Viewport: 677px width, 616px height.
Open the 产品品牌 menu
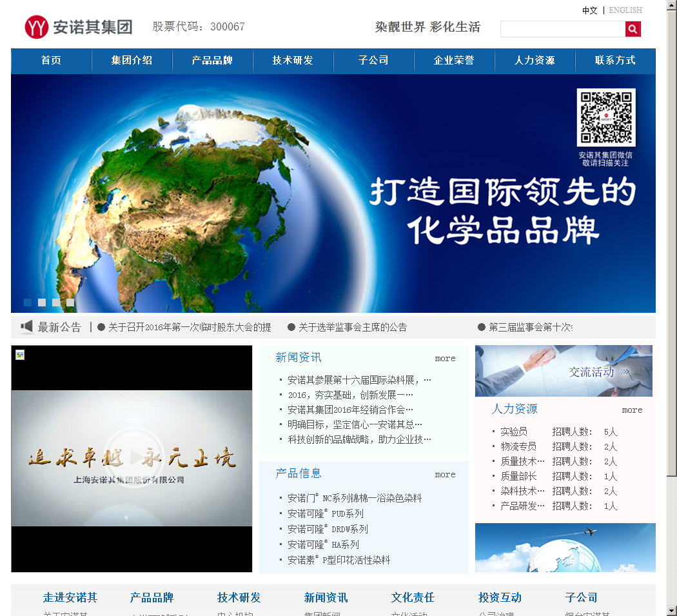(x=212, y=61)
